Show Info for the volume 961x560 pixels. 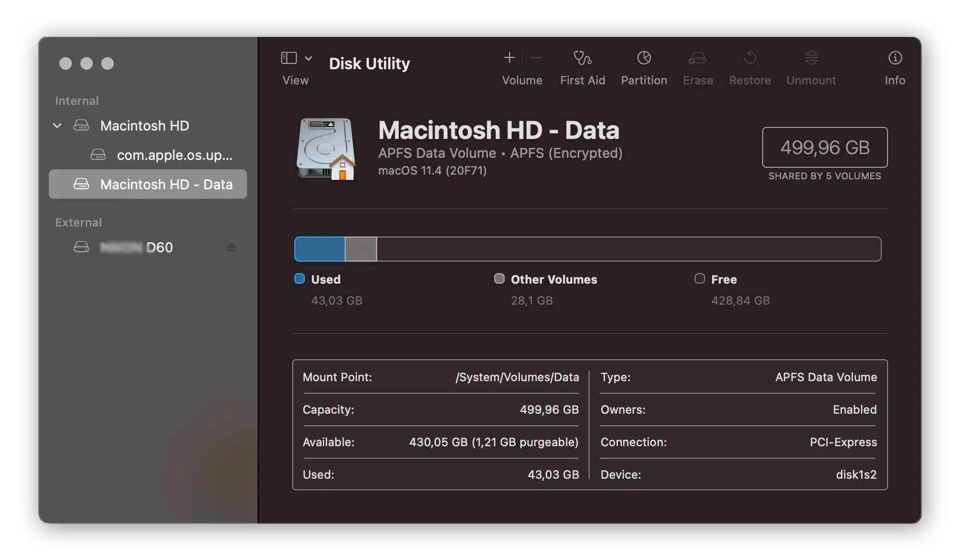click(895, 58)
